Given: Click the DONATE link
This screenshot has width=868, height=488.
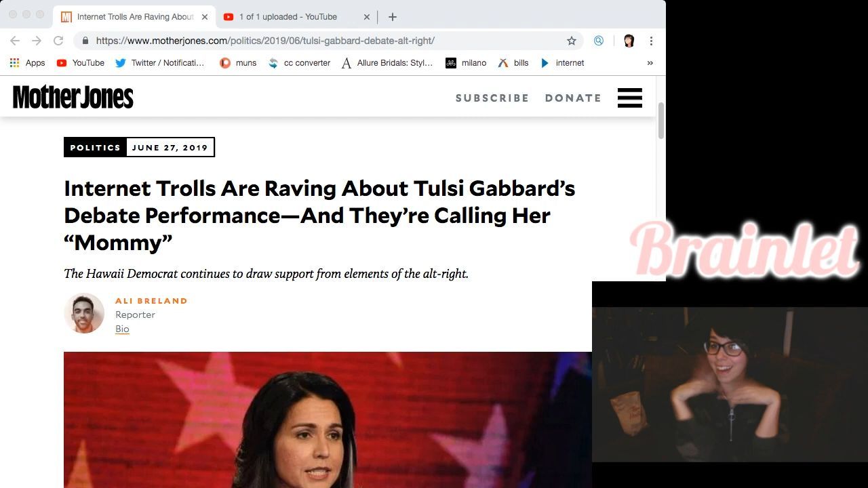Looking at the screenshot, I should click(573, 98).
